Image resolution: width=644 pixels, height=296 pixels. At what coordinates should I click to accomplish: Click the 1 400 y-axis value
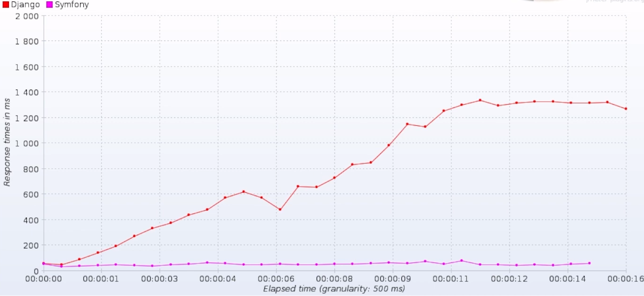pyautogui.click(x=27, y=92)
